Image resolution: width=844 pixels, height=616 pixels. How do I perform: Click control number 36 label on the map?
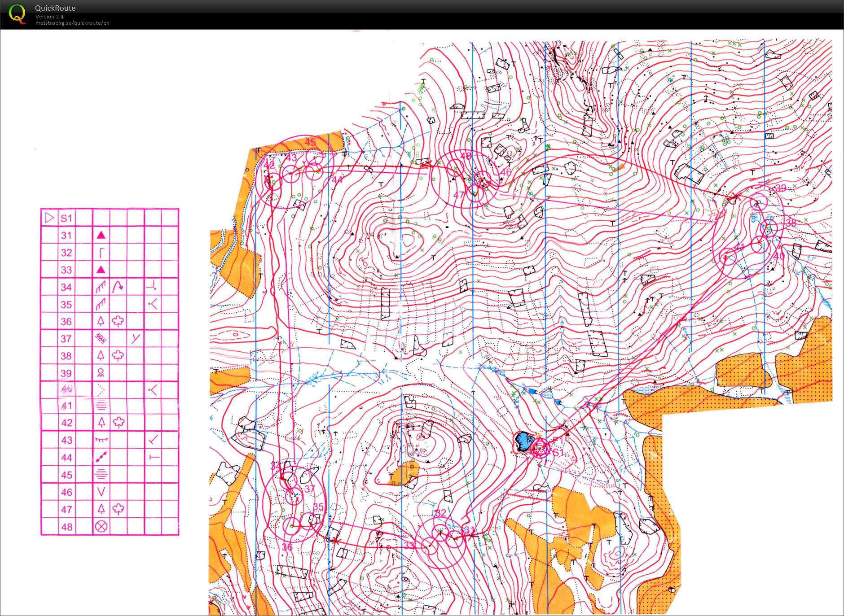point(287,547)
